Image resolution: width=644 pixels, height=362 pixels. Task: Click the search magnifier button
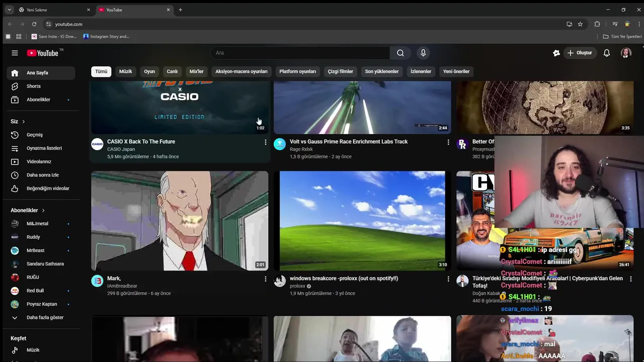point(400,53)
